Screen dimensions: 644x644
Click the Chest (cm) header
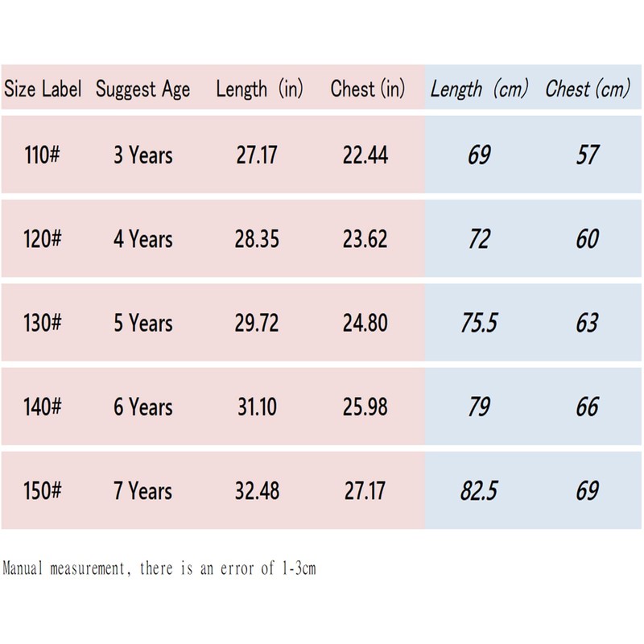587,89
